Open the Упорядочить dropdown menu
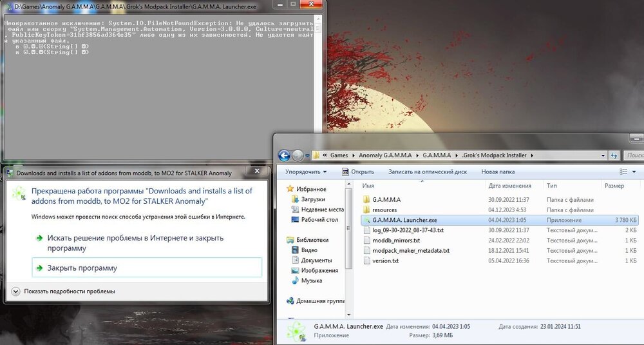Viewport: 644px width, 345px height. (x=306, y=172)
